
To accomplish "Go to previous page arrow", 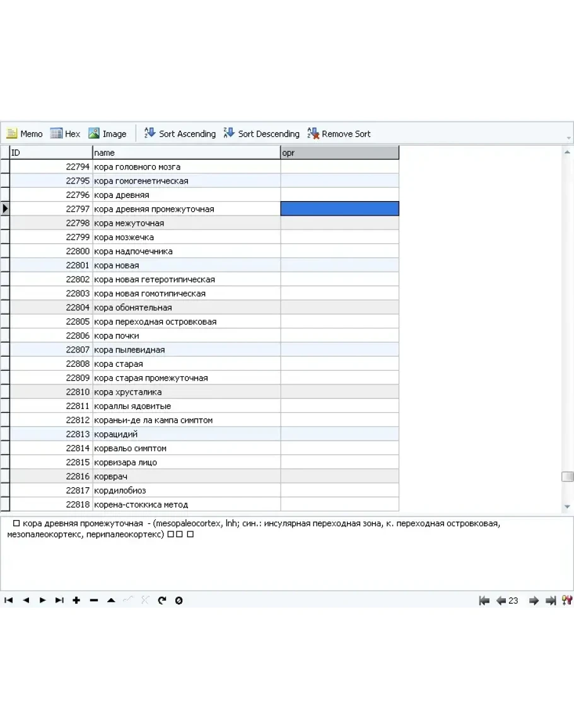I will 501,601.
